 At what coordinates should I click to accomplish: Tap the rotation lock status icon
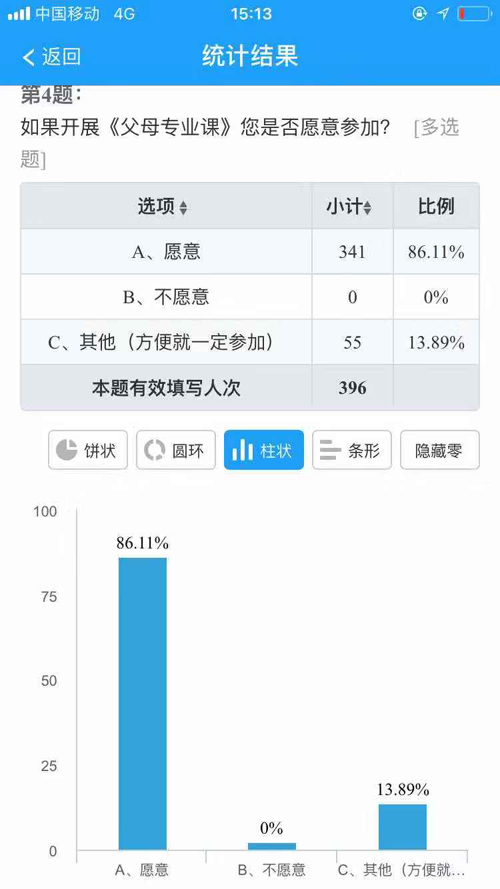point(419,14)
